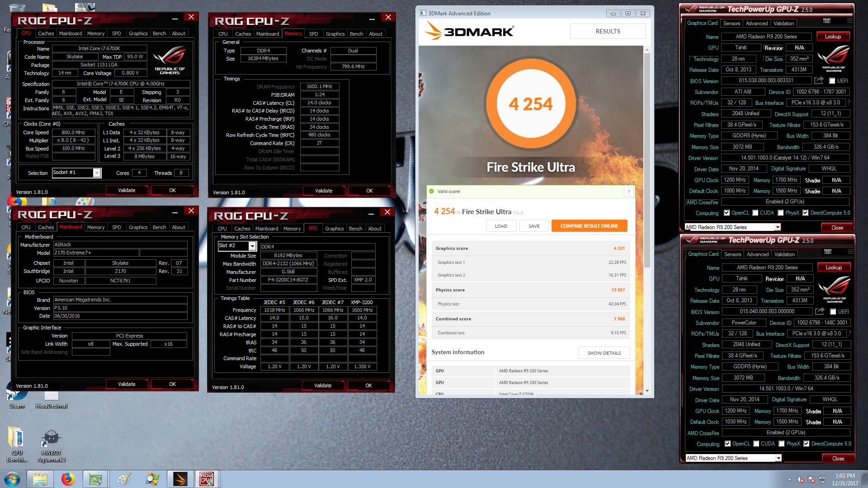
Task: Open Windows Explorer from the taskbar
Action: click(x=40, y=479)
